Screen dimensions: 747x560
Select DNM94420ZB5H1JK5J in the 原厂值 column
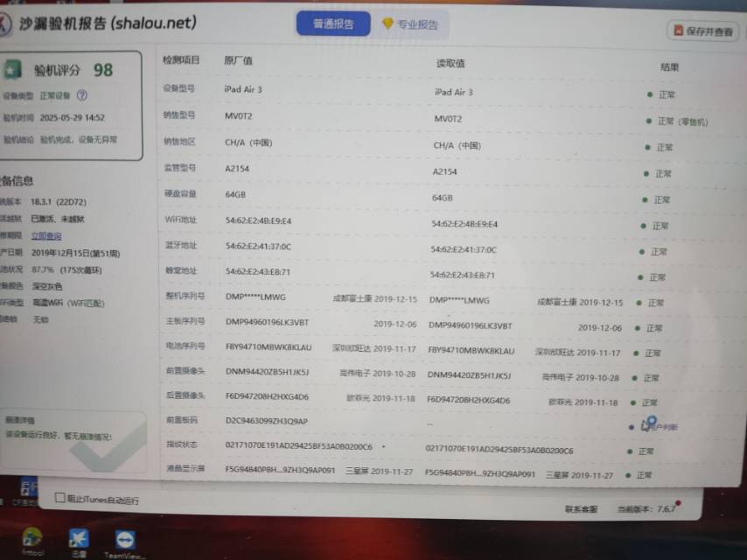[x=268, y=372]
